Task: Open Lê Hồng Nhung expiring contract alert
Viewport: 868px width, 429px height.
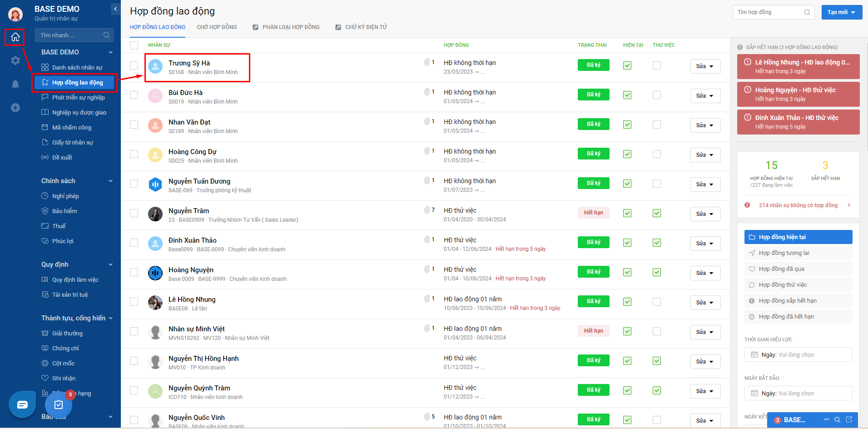Action: (798, 66)
